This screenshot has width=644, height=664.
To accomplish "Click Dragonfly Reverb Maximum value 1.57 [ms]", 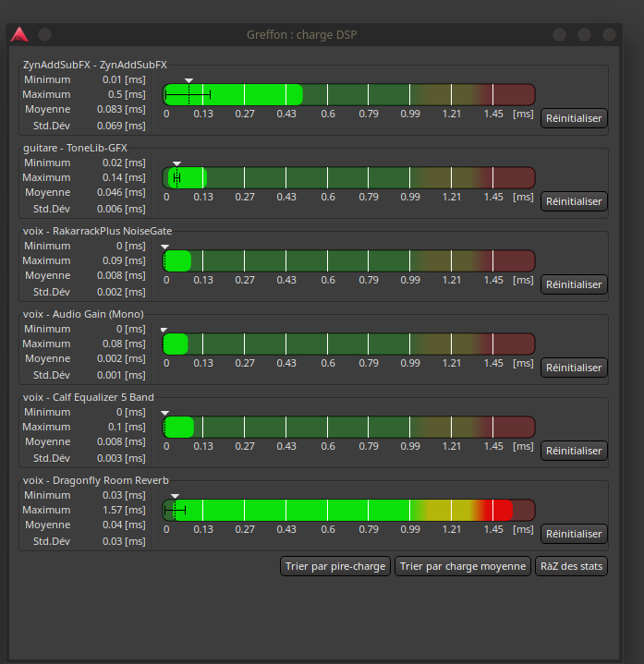I will pyautogui.click(x=124, y=510).
